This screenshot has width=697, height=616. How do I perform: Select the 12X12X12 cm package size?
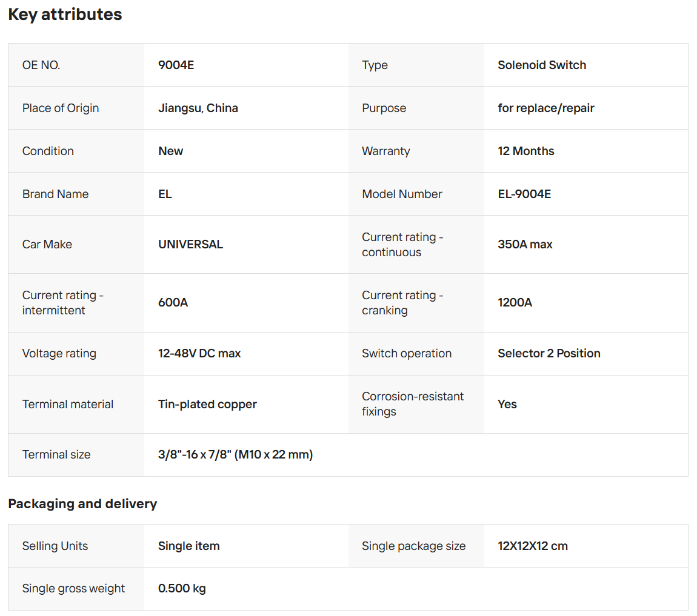tap(532, 546)
